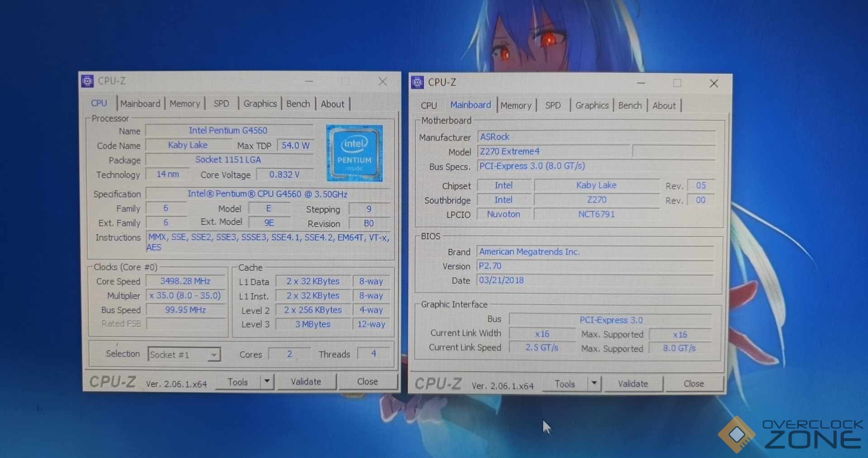
Task: Click the CPU-Z app icon in left window title bar
Action: pos(87,81)
